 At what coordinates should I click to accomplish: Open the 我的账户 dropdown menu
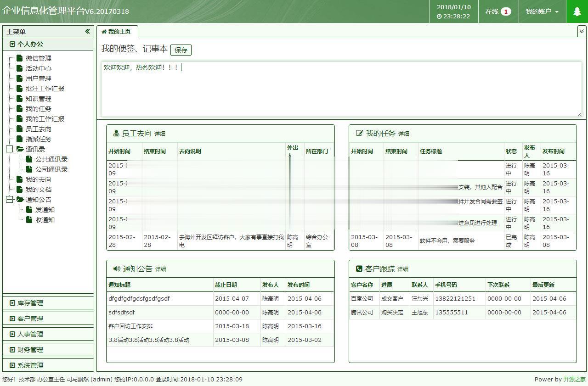pos(542,11)
